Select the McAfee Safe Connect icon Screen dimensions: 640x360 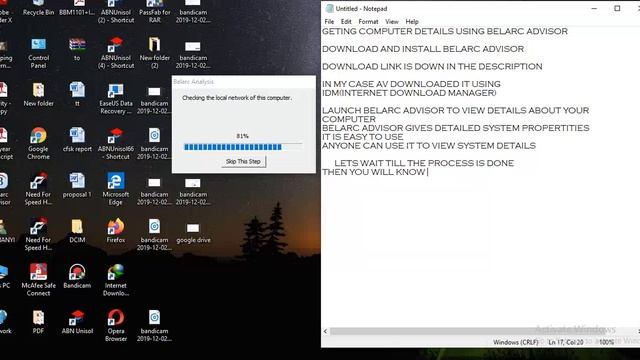tap(38, 280)
